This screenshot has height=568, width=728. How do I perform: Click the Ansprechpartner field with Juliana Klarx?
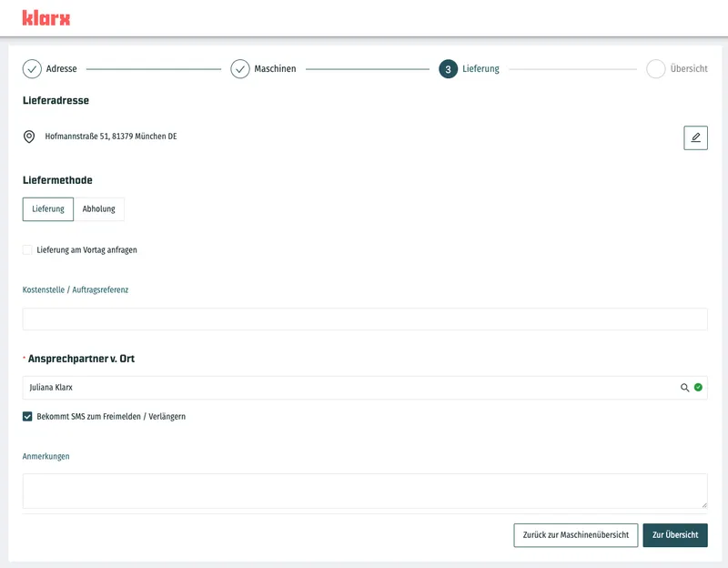point(365,388)
